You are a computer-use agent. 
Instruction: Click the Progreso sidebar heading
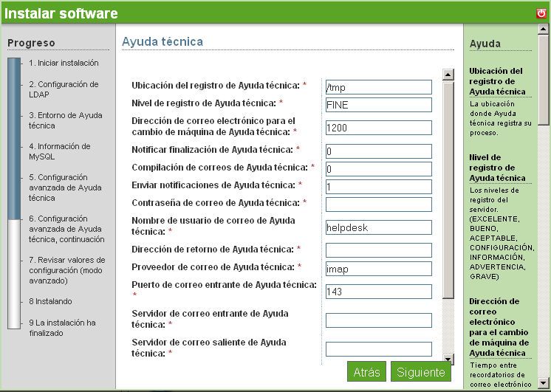point(31,43)
